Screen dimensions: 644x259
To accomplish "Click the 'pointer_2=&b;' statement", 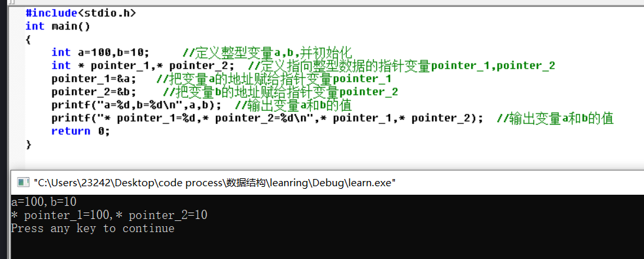I will [x=94, y=91].
